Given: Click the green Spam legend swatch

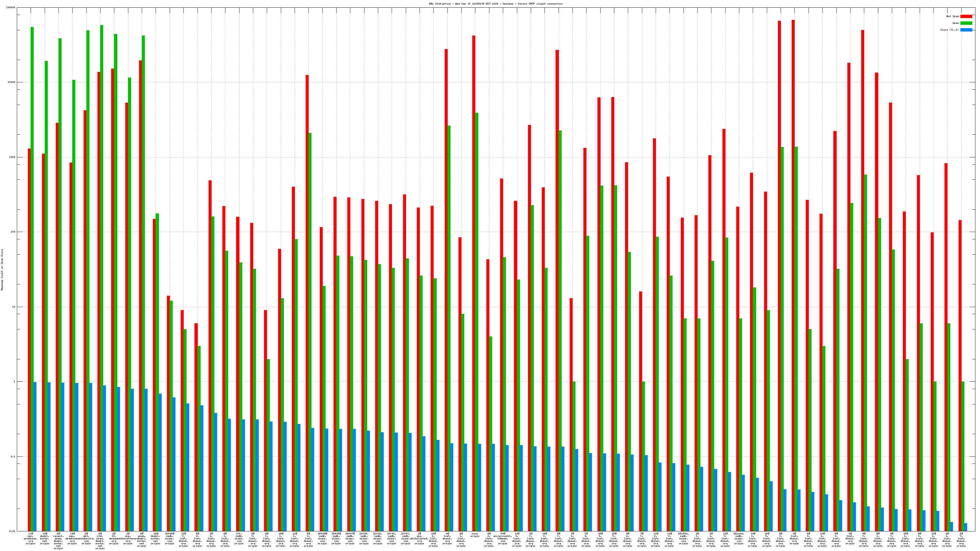Looking at the screenshot, I should click(x=966, y=23).
